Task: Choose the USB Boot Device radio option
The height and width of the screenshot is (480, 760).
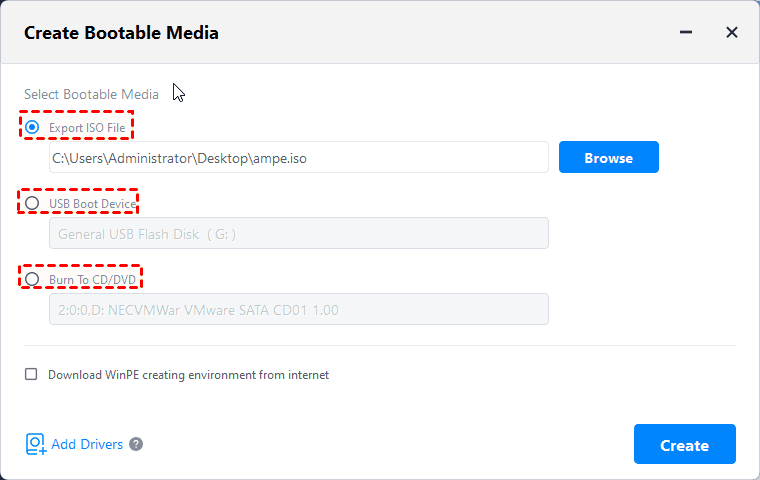Action: click(32, 204)
